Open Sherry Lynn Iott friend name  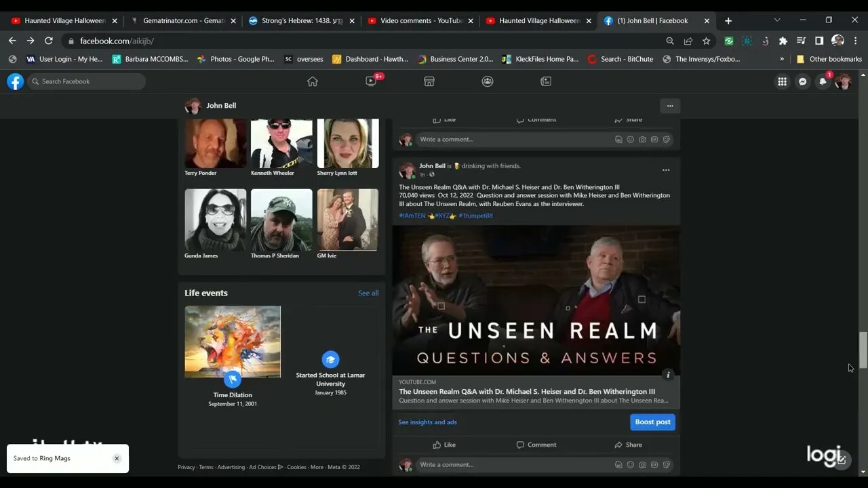click(337, 173)
